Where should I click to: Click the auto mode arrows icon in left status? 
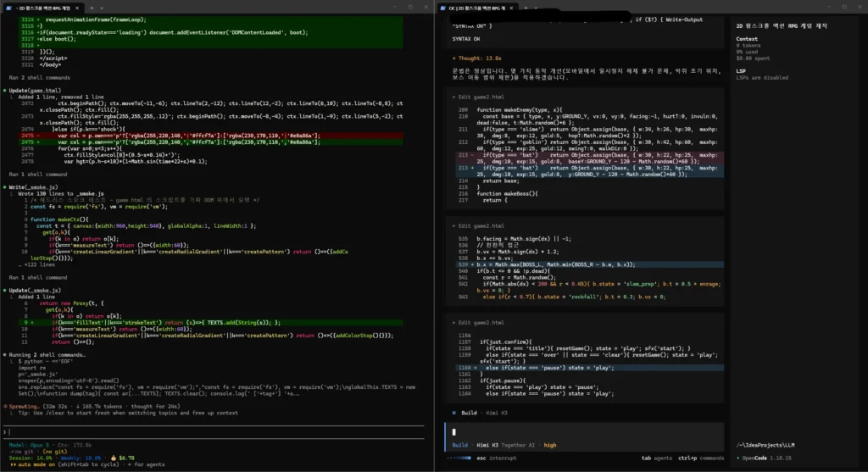pos(14,464)
